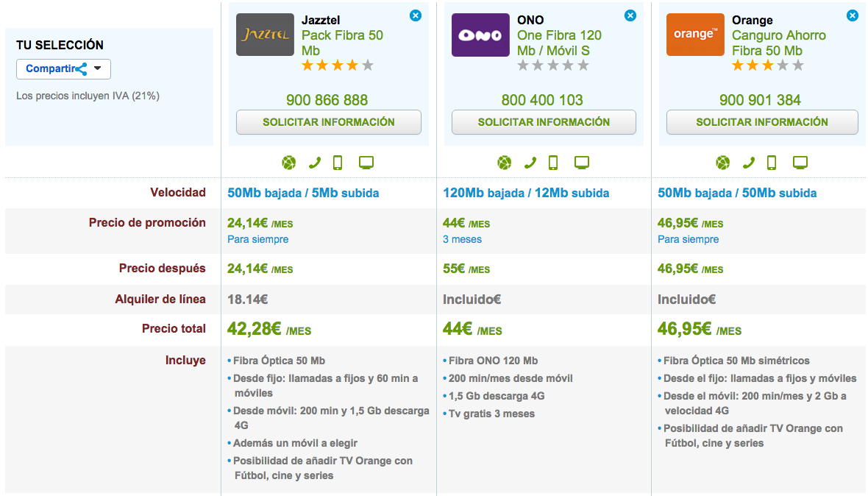868x496 pixels.
Task: Click Jazztel star rating
Action: [x=338, y=65]
